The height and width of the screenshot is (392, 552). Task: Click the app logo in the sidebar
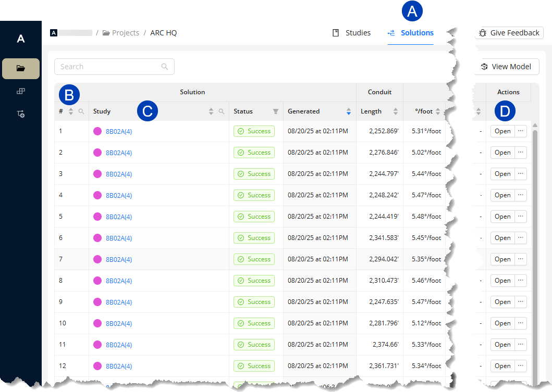[21, 39]
